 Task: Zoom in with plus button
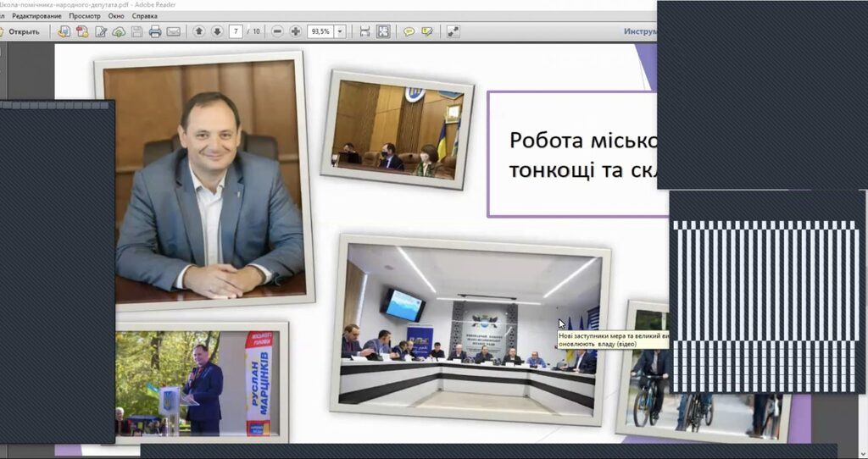296,31
